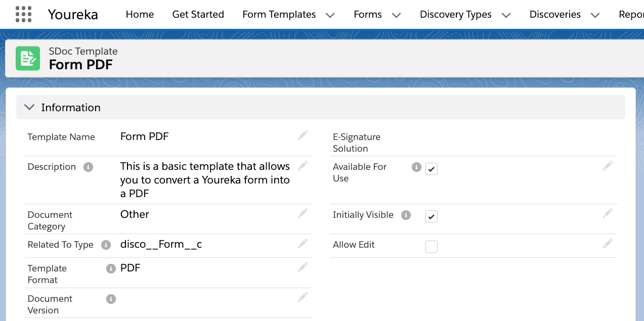Open the Discoveries tab
The image size is (644, 321).
555,15
